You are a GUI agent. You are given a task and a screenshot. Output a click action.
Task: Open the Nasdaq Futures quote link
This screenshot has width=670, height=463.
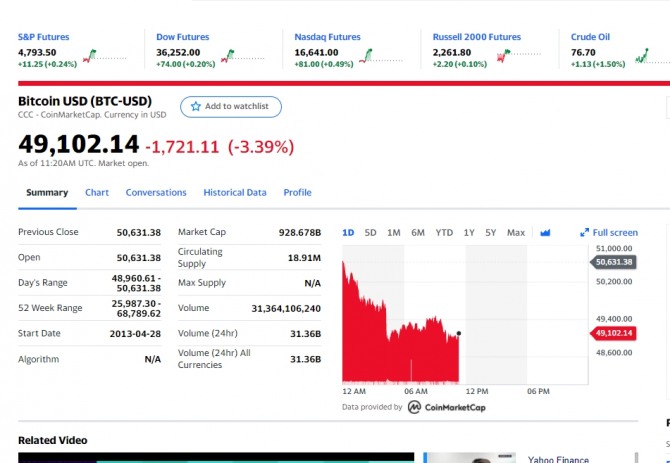pos(328,37)
